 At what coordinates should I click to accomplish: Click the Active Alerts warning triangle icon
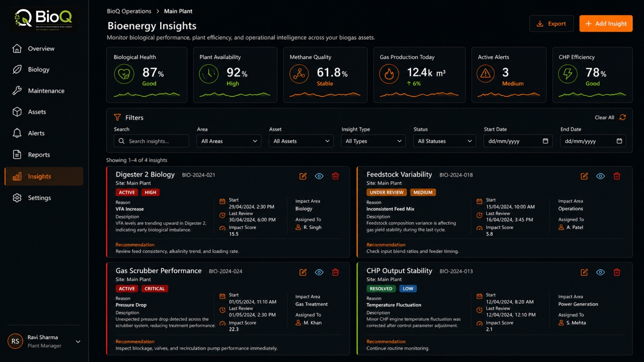485,74
